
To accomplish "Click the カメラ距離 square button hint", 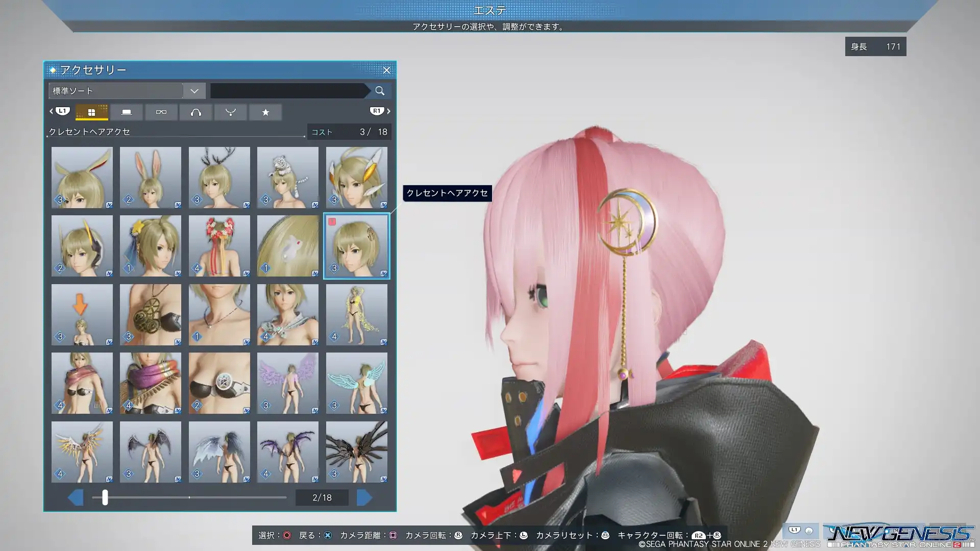I will (369, 535).
